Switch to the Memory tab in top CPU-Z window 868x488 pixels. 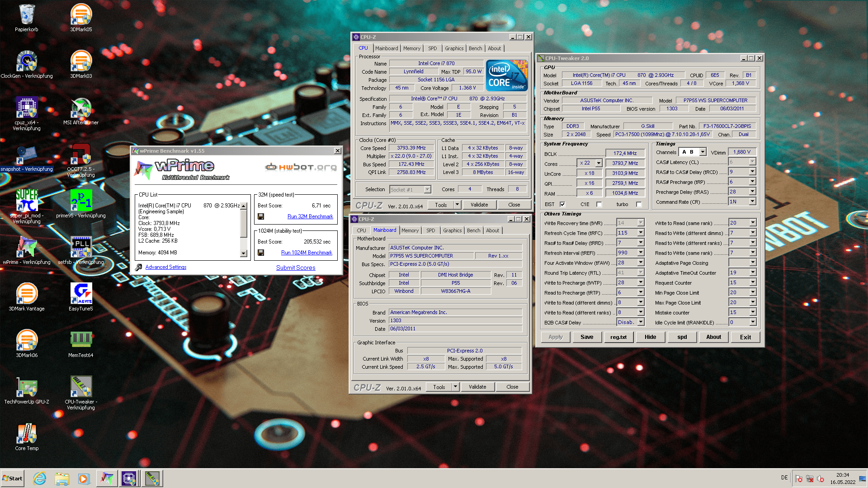[x=411, y=48]
